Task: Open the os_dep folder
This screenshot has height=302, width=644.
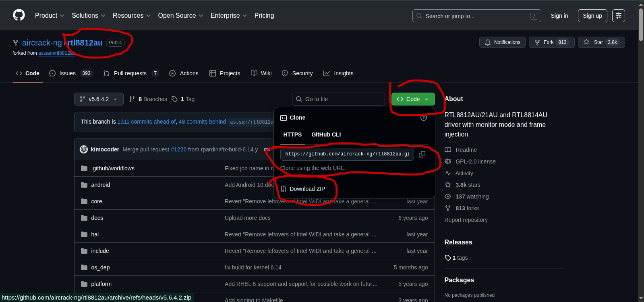Action: tap(100, 267)
